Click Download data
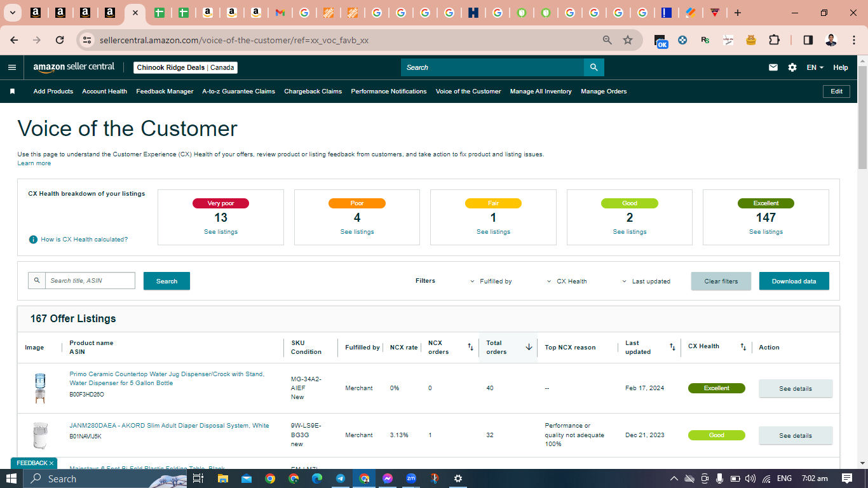The image size is (868, 488). [794, 281]
